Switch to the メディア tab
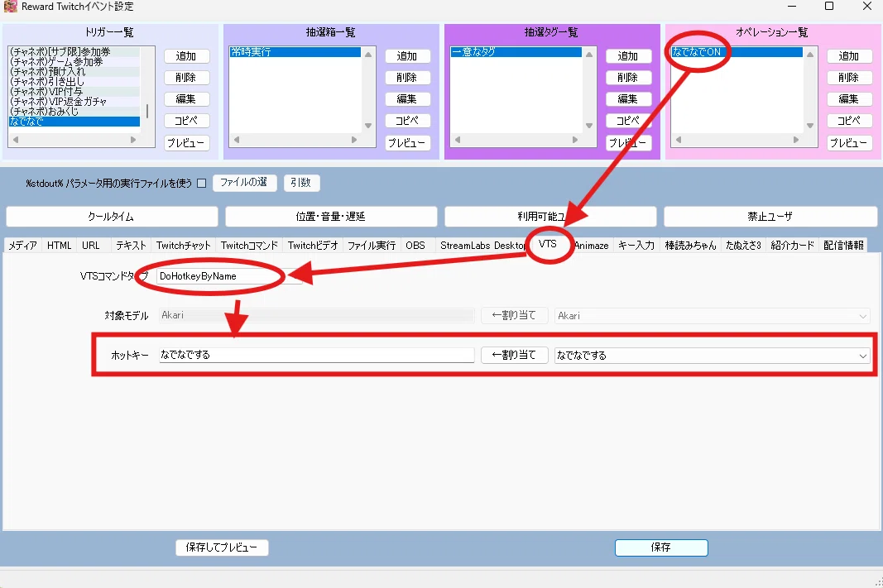Viewport: 883px width, 588px height. coord(22,246)
